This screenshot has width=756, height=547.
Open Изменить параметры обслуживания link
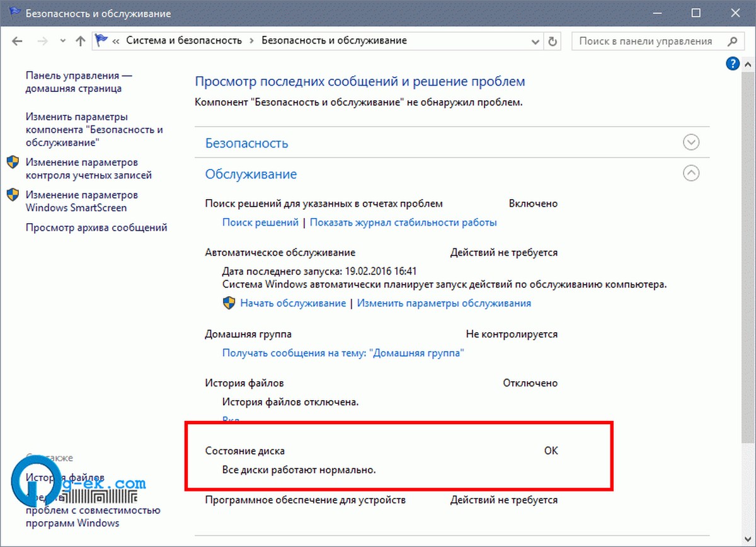[x=444, y=303]
